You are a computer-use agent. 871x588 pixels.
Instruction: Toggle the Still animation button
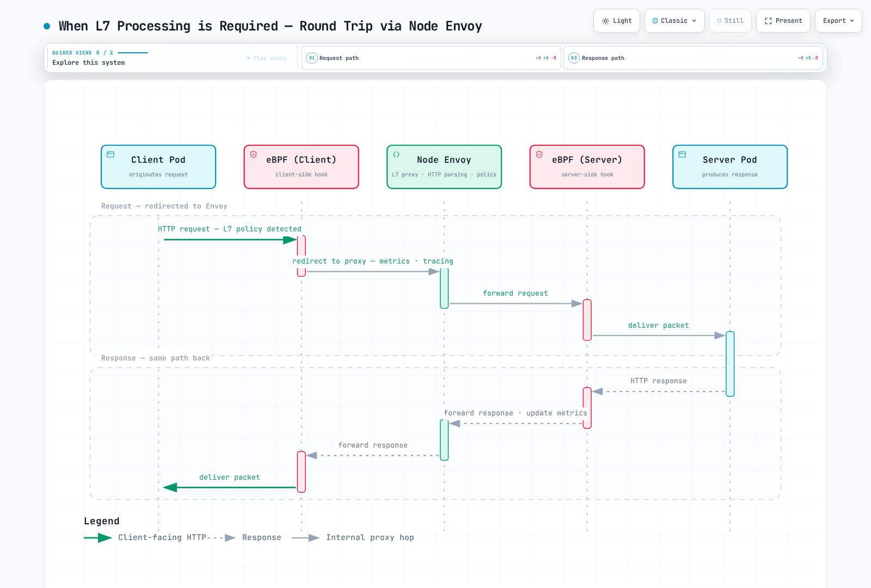click(731, 21)
